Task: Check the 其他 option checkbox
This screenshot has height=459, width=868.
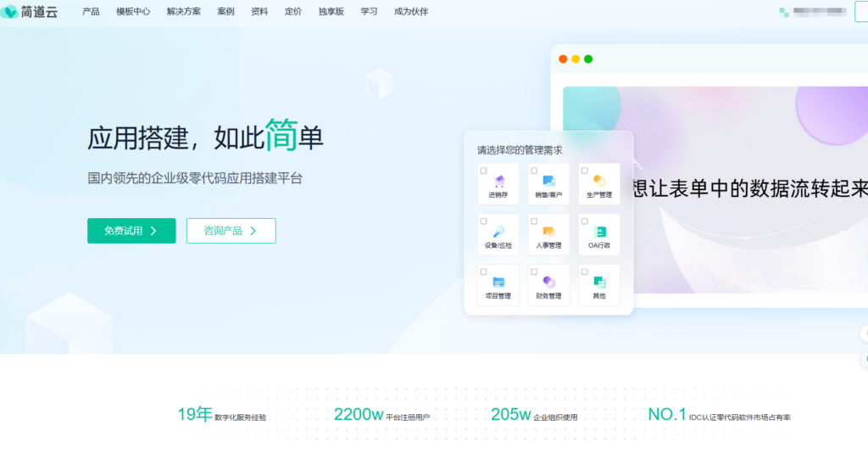Action: [585, 272]
